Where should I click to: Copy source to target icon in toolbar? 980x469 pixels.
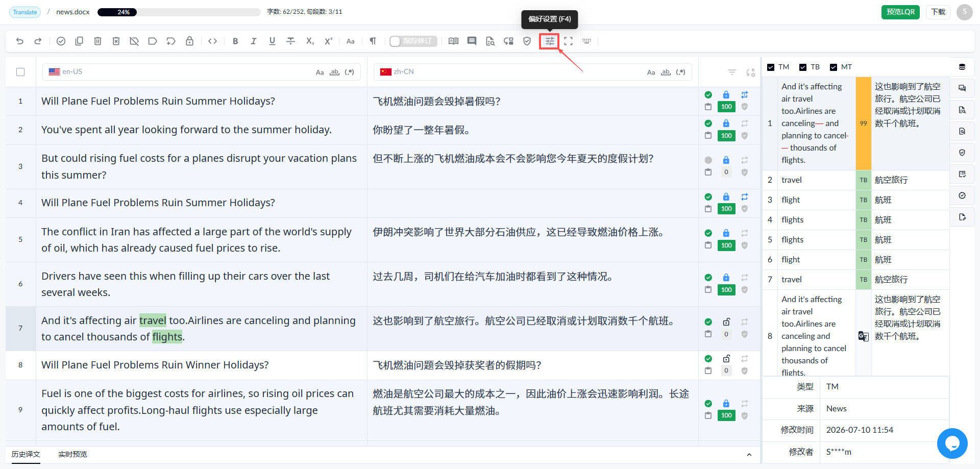tap(79, 41)
